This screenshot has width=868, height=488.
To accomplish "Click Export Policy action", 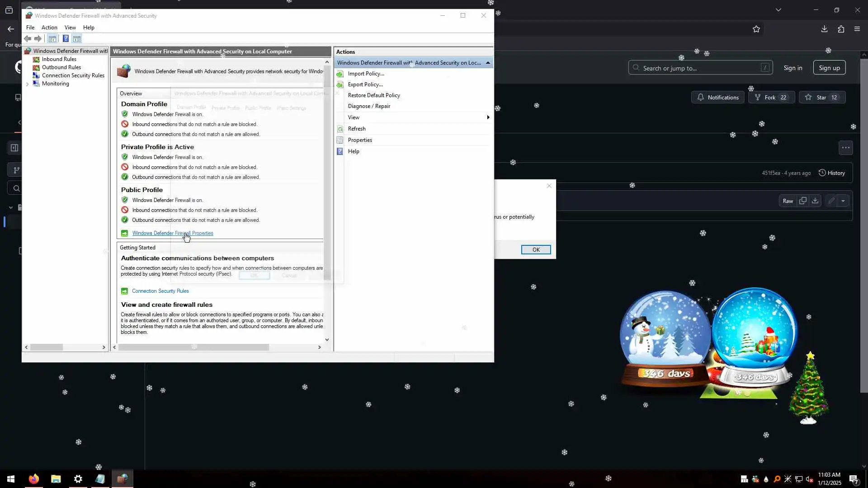I will click(x=365, y=84).
